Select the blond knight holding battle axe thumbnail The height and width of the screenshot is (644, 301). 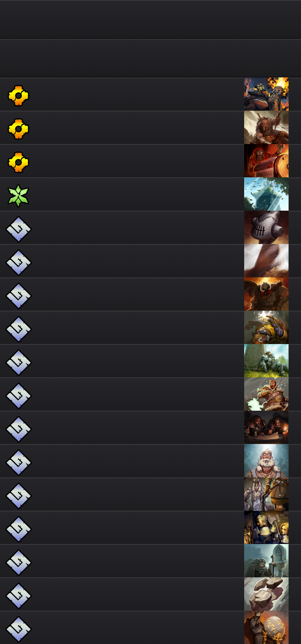pyautogui.click(x=266, y=528)
